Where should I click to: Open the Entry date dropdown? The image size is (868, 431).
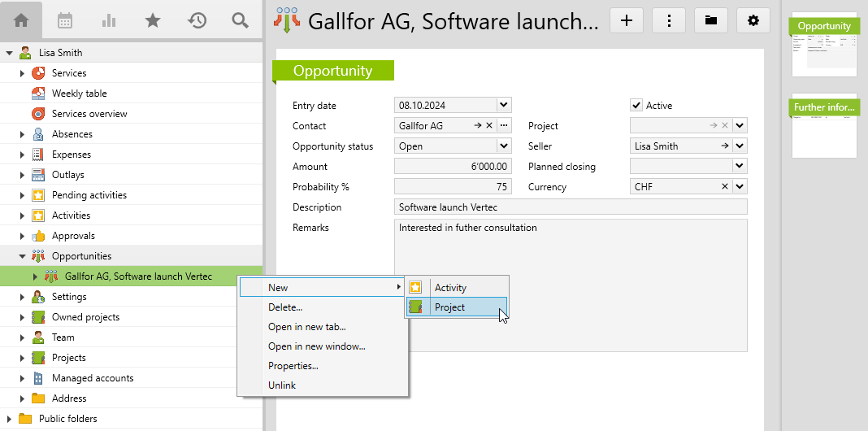tap(504, 106)
